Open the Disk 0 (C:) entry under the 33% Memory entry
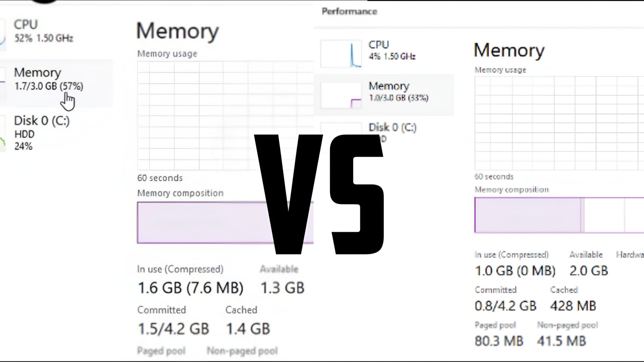Viewport: 644px width, 362px height. pos(392,127)
